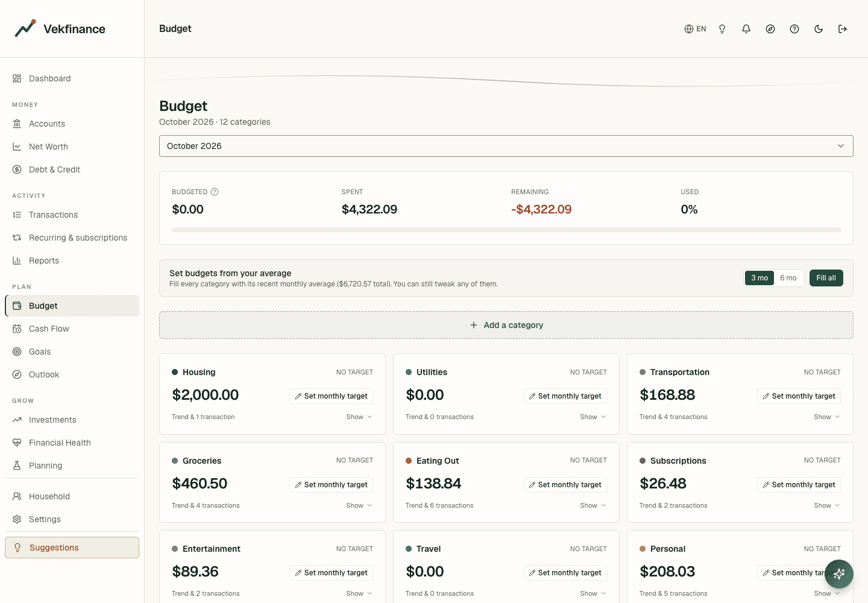Click the budget used progress bar
This screenshot has width=868, height=603.
[506, 230]
